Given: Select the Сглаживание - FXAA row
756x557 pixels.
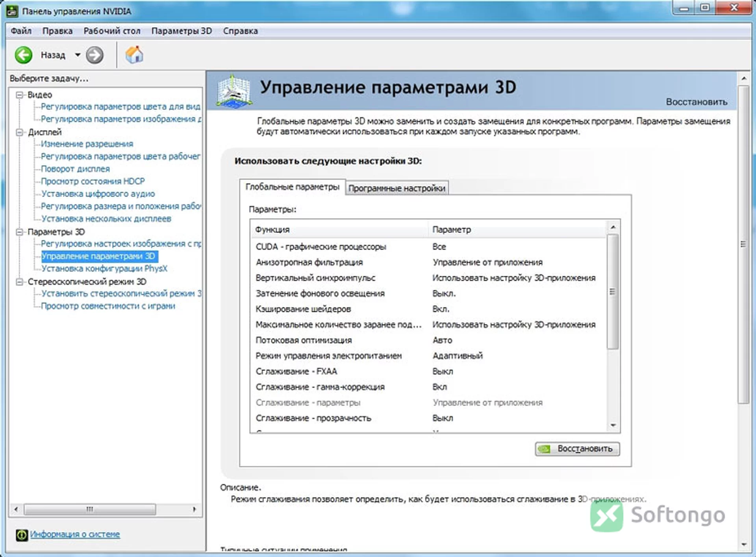Looking at the screenshot, I should pos(428,371).
